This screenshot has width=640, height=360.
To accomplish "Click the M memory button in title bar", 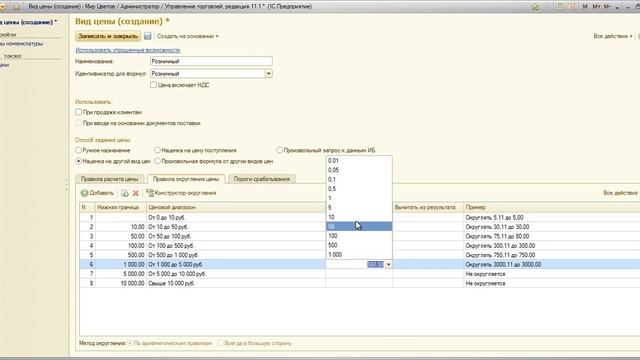I will pyautogui.click(x=585, y=7).
